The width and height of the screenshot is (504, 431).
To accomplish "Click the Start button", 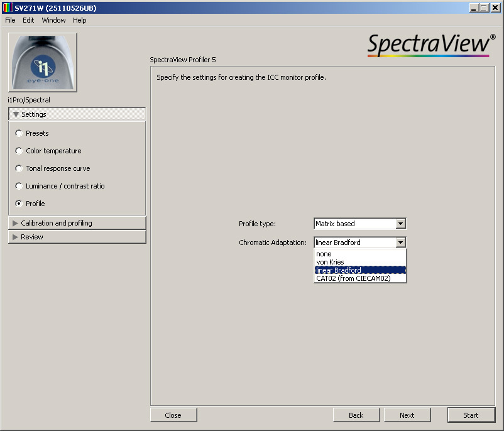I will [x=471, y=415].
